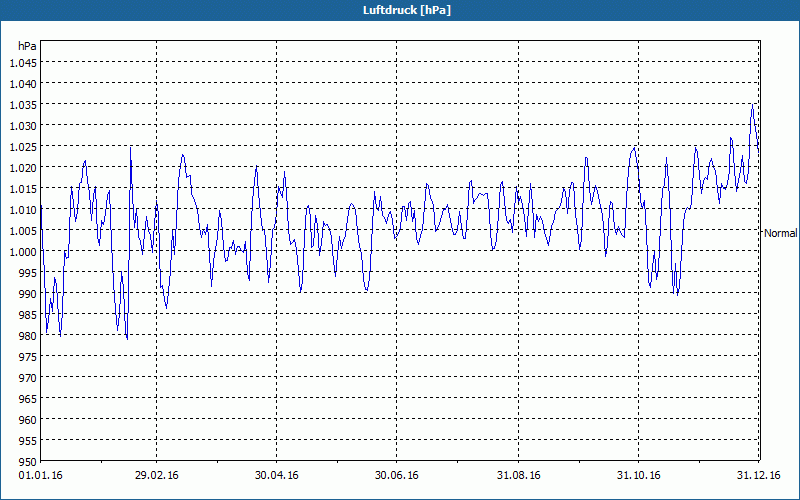Click the Normal pressure marker label
The height and width of the screenshot is (500, 800).
[780, 233]
